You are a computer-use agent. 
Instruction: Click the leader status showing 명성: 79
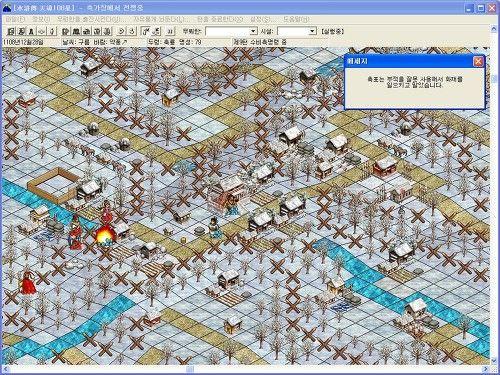coord(175,42)
